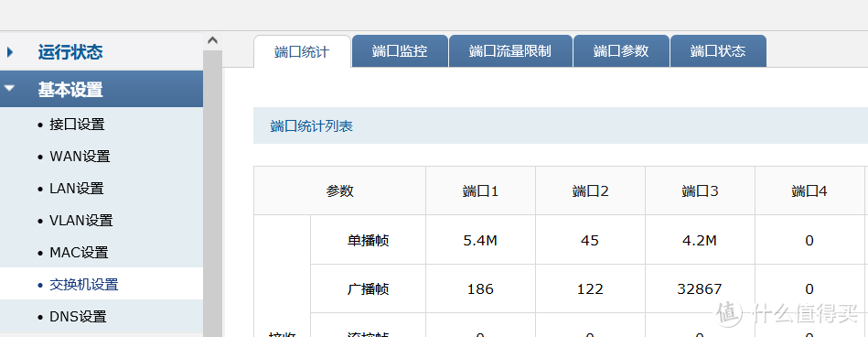Select 交换机设置 in sidebar
The image size is (868, 337).
pos(83,285)
